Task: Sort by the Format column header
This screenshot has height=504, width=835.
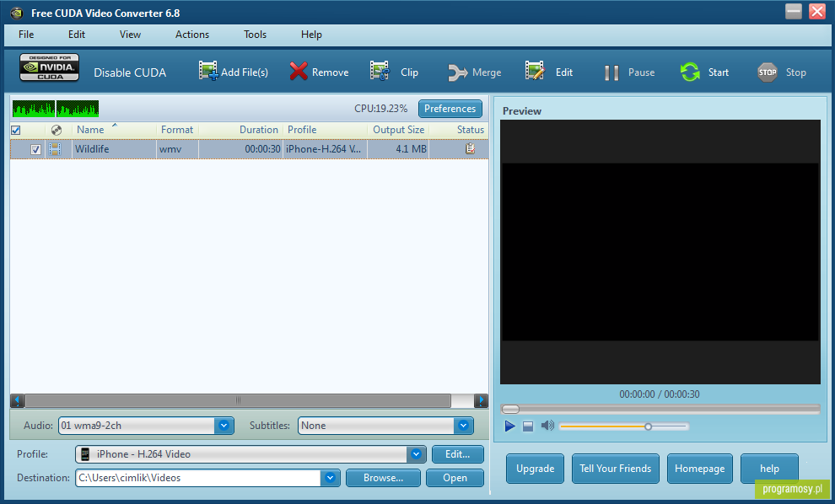Action: click(177, 130)
